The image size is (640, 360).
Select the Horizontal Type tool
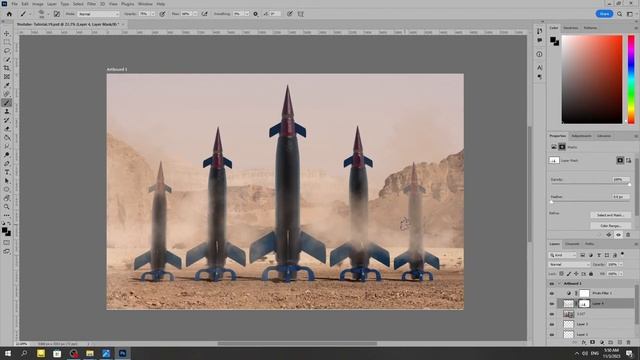coord(7,172)
